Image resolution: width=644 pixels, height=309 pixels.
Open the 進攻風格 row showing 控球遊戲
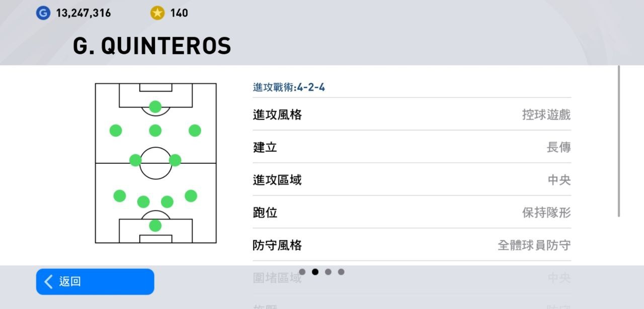pyautogui.click(x=412, y=114)
